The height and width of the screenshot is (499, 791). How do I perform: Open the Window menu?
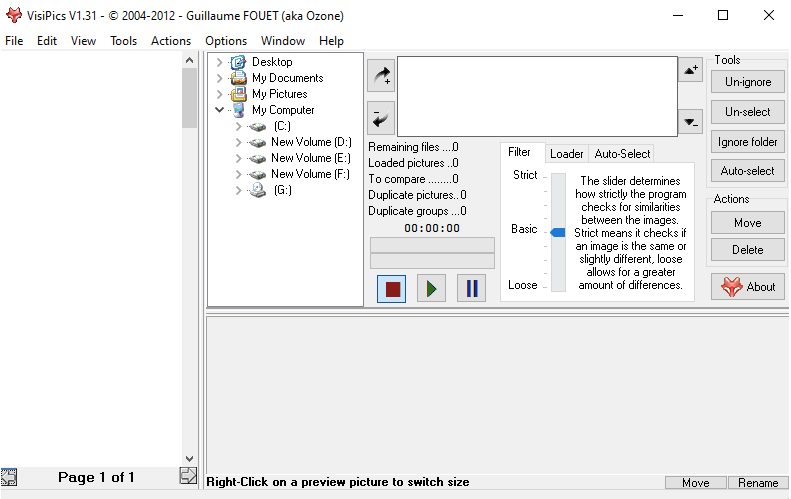tap(283, 41)
